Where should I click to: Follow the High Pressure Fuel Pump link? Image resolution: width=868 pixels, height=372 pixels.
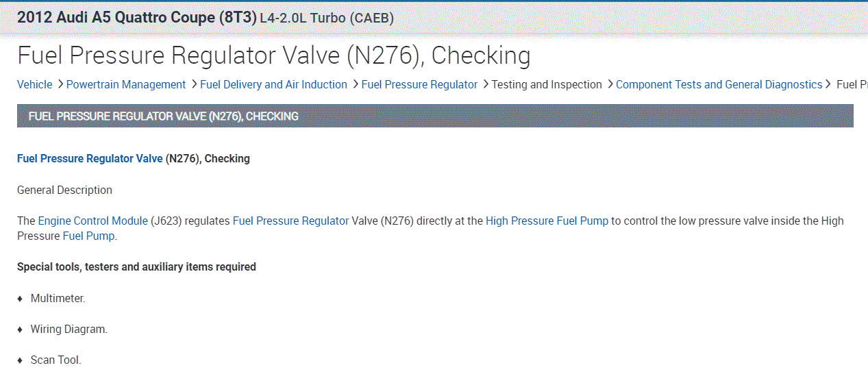(547, 221)
